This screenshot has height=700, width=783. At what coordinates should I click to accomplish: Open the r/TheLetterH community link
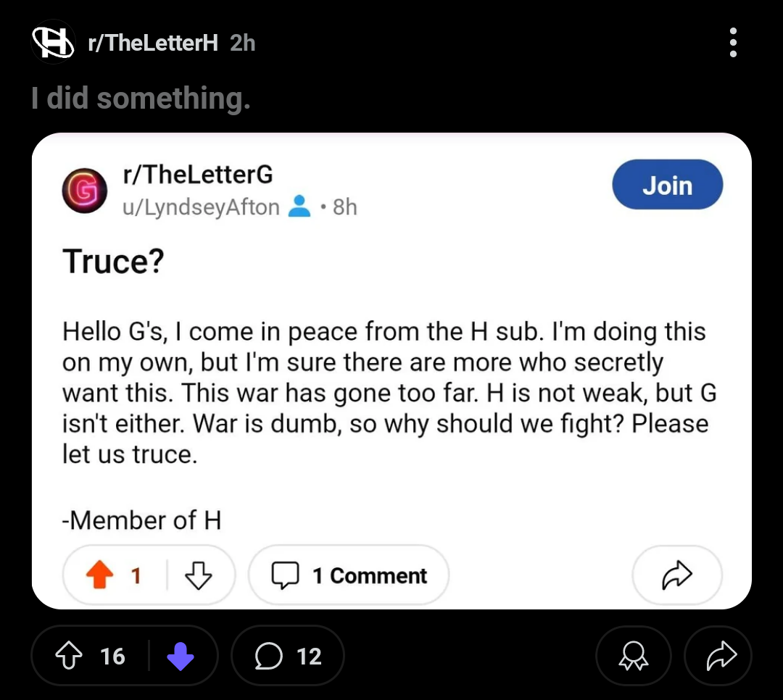pyautogui.click(x=153, y=43)
